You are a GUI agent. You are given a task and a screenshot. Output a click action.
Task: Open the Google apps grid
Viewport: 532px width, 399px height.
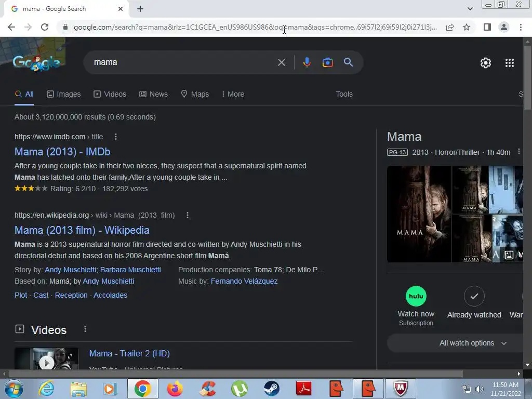pos(510,63)
